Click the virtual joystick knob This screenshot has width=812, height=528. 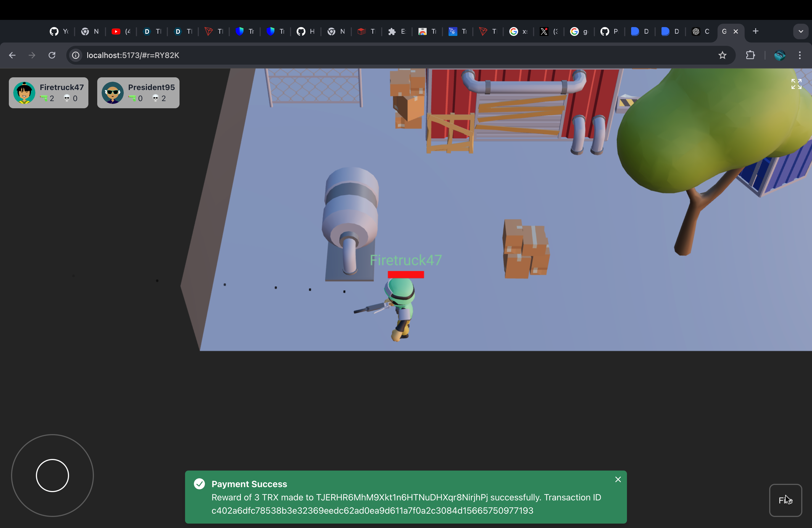click(x=52, y=475)
